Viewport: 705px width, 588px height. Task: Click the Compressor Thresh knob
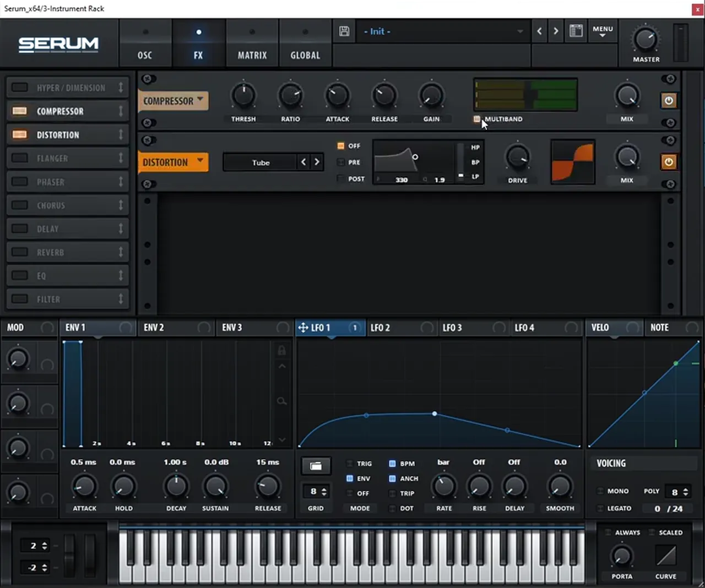(x=243, y=96)
